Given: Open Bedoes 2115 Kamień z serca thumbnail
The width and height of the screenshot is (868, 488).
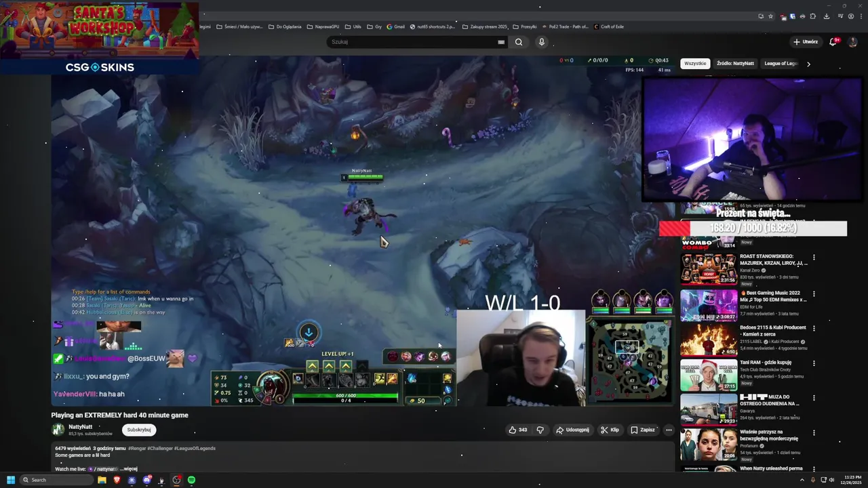Looking at the screenshot, I should click(x=709, y=340).
